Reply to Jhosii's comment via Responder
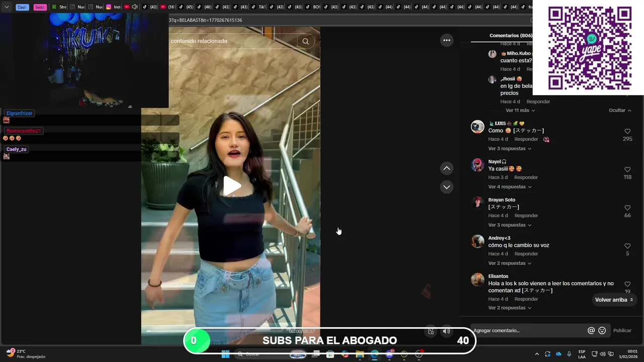 (538, 102)
